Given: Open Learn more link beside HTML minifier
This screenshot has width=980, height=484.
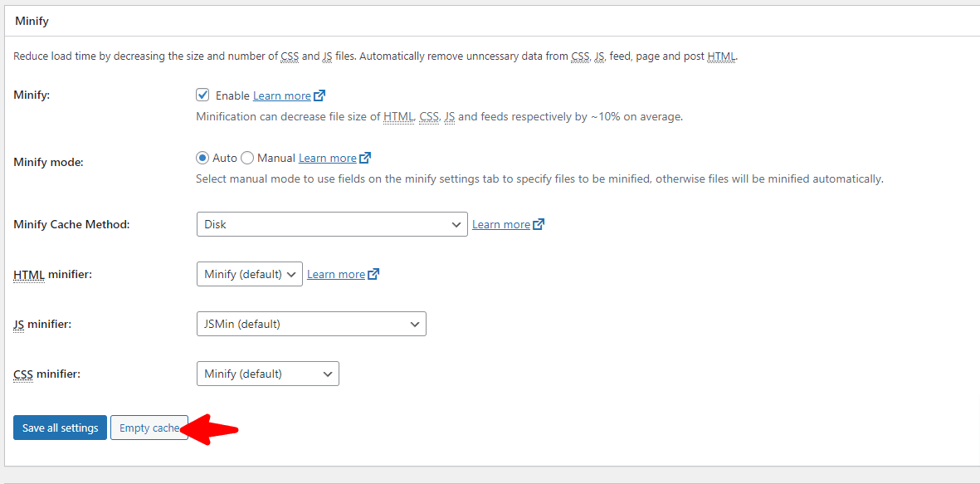Looking at the screenshot, I should pyautogui.click(x=336, y=274).
